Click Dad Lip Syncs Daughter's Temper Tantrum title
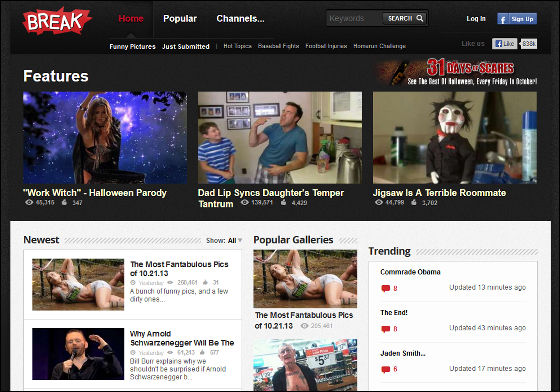This screenshot has width=560, height=392. click(271, 198)
